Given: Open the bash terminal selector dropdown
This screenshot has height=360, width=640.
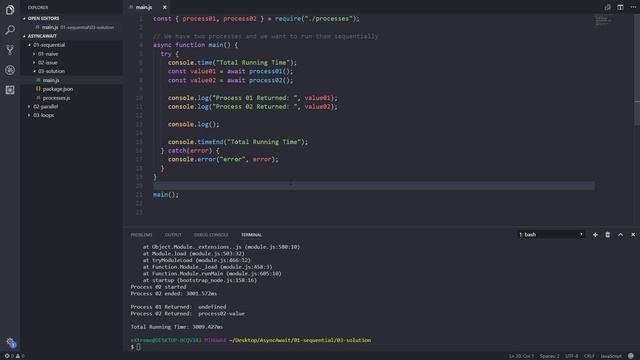Looking at the screenshot, I should point(551,235).
